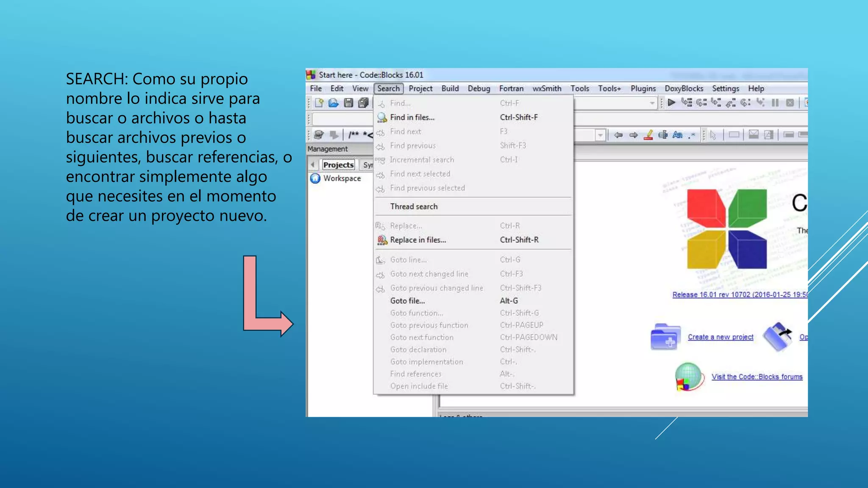Click the Jump forward arrow icon
The height and width of the screenshot is (488, 868).
point(634,135)
